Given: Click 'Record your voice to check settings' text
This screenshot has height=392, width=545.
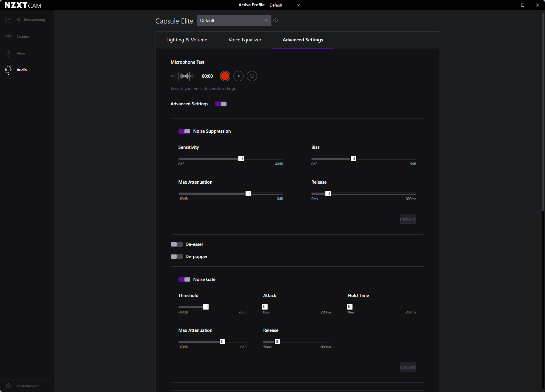Looking at the screenshot, I should pyautogui.click(x=203, y=89).
